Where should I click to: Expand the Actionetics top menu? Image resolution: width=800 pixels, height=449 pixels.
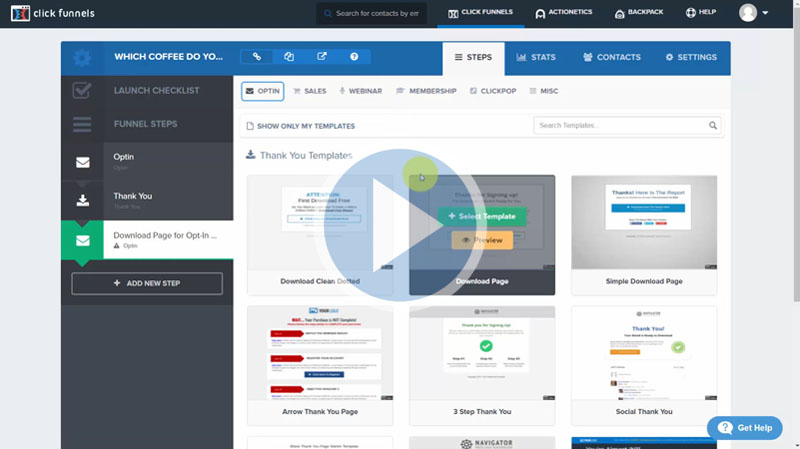pyautogui.click(x=564, y=13)
